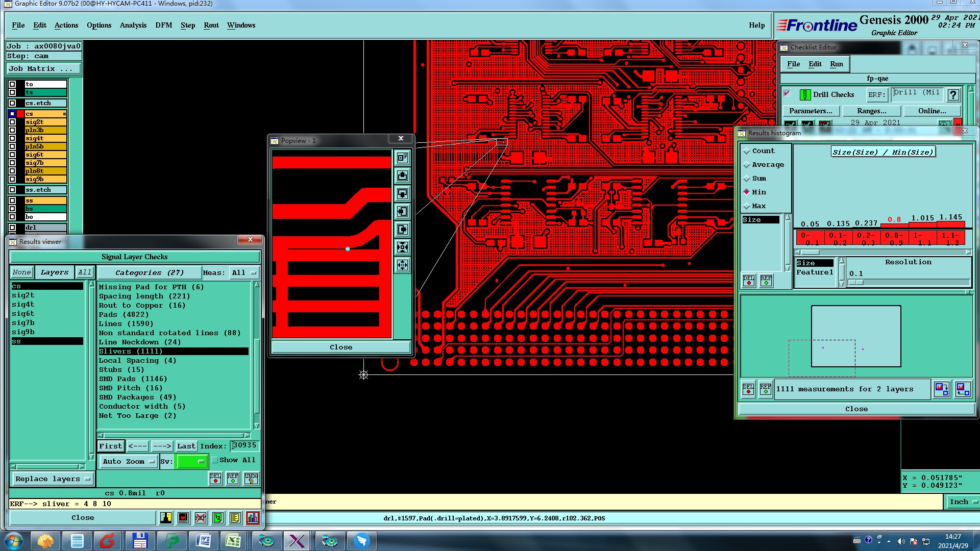The image size is (980, 551).
Task: Toggle the sig2t layer checkbox
Action: [12, 122]
